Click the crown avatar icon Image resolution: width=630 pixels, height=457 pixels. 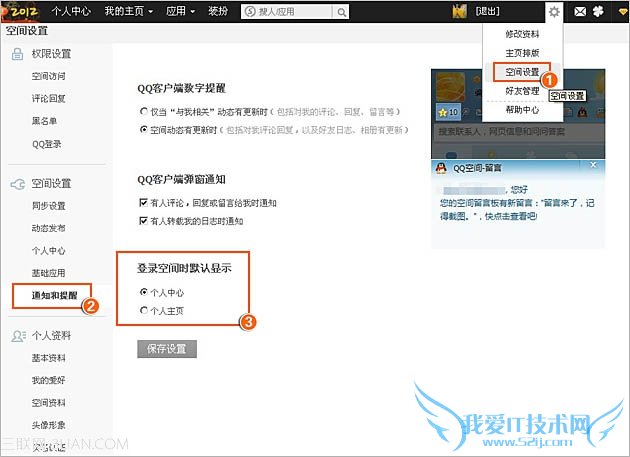pyautogui.click(x=460, y=11)
